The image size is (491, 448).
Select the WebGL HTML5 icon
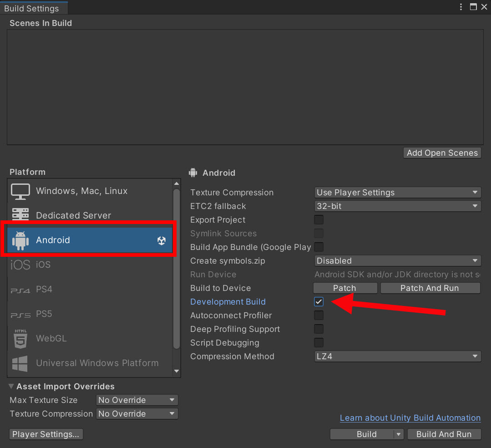[20, 339]
